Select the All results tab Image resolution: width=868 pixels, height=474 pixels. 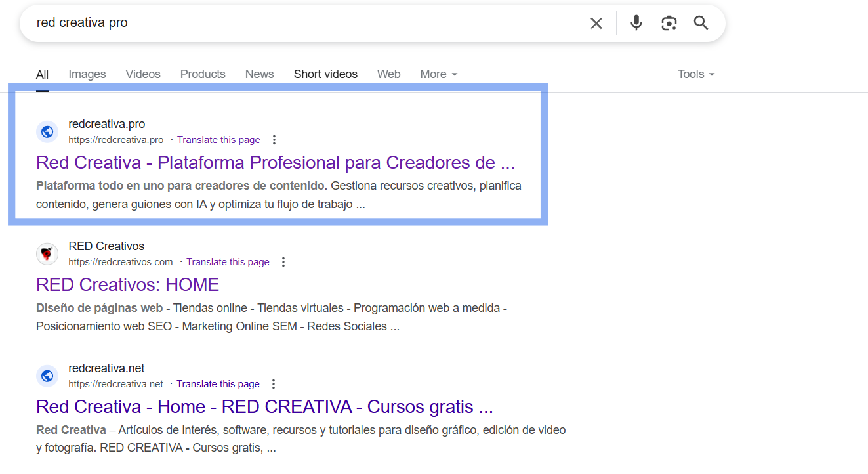[x=42, y=75]
